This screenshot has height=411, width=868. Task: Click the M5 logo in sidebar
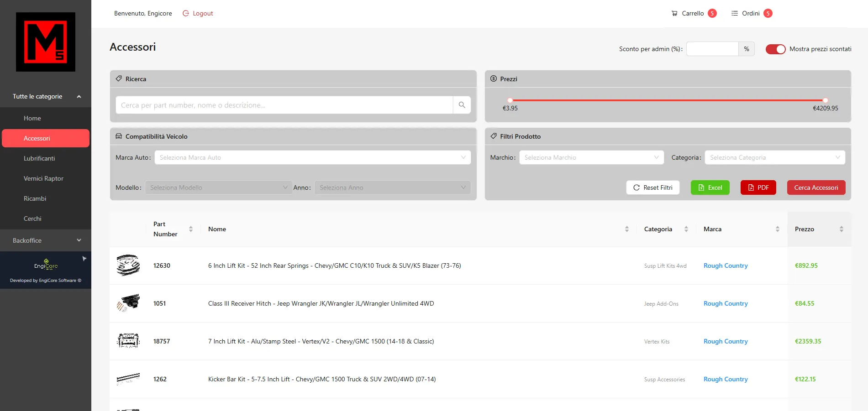click(46, 42)
